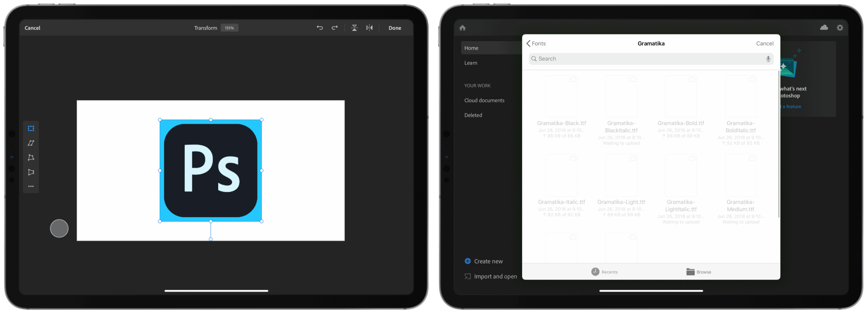Image resolution: width=868 pixels, height=314 pixels.
Task: Flip the layer horizontally
Action: tap(369, 28)
